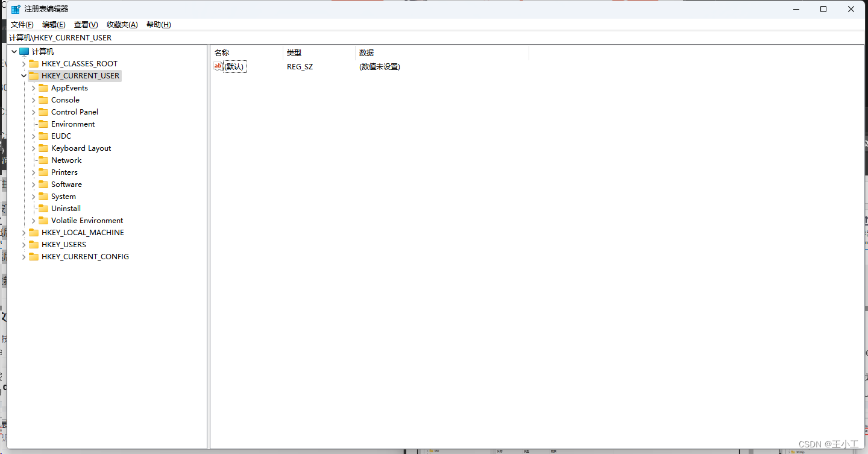Click the Registry Editor title bar icon
Image resolution: width=868 pixels, height=454 pixels.
[x=16, y=9]
